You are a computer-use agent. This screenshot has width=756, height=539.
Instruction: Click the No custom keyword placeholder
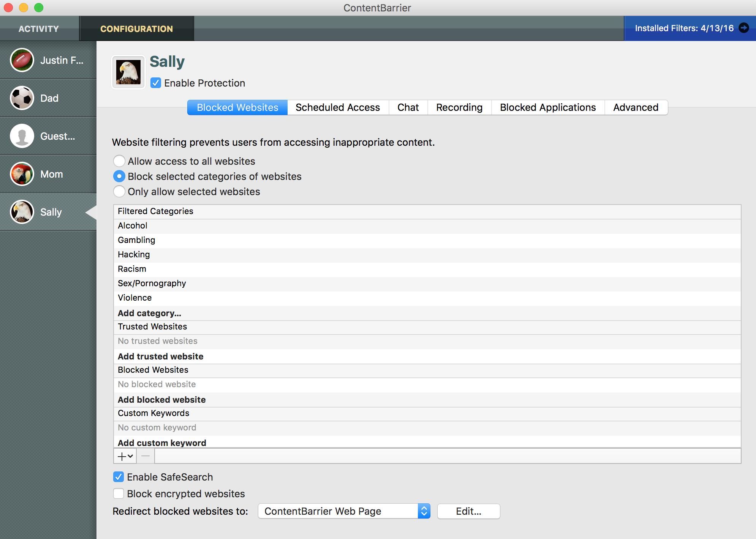(x=427, y=428)
